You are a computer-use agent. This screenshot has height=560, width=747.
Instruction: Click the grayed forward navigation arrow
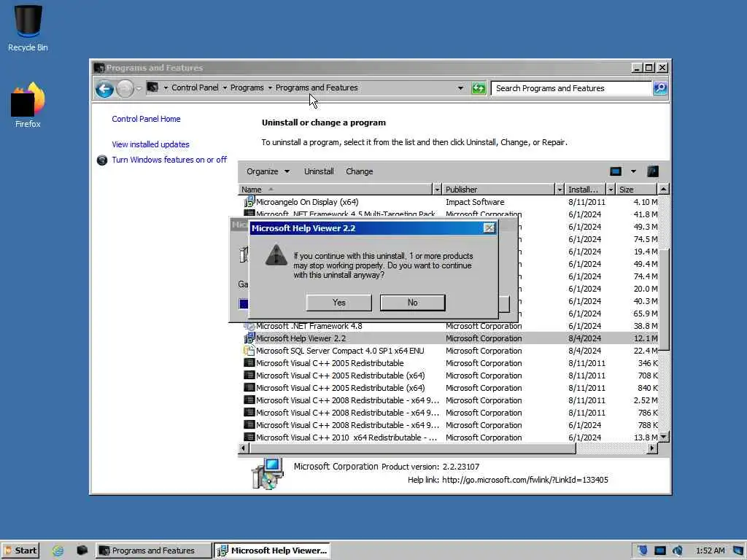pyautogui.click(x=125, y=88)
